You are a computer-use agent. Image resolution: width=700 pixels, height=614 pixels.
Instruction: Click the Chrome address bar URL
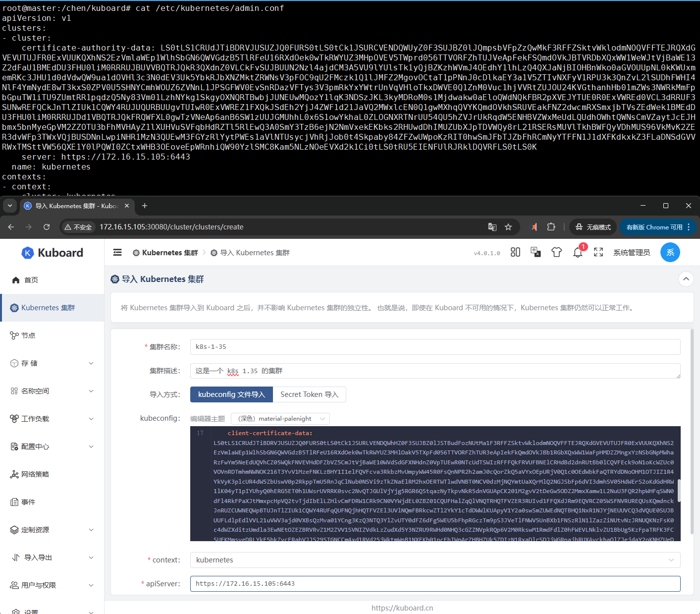pyautogui.click(x=171, y=227)
